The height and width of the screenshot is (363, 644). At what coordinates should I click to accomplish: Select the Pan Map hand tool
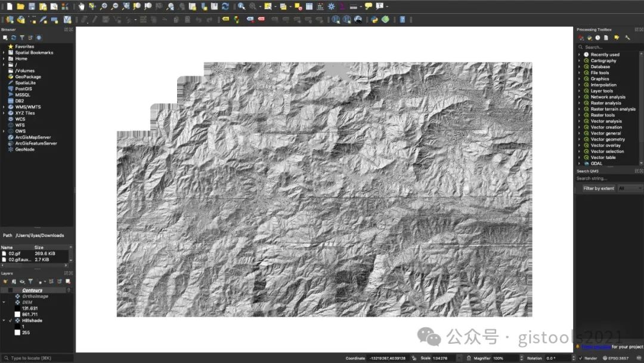[x=81, y=6]
